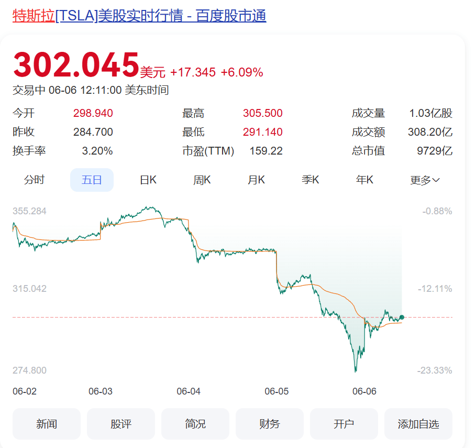Show the 财务 financials button
The image size is (476, 448).
[x=270, y=424]
